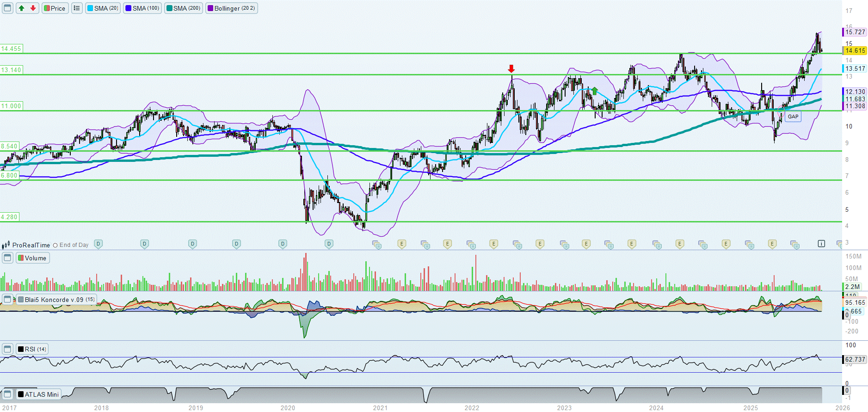Image resolution: width=868 pixels, height=412 pixels.
Task: Click the first dividend D marker
Action: click(x=98, y=244)
